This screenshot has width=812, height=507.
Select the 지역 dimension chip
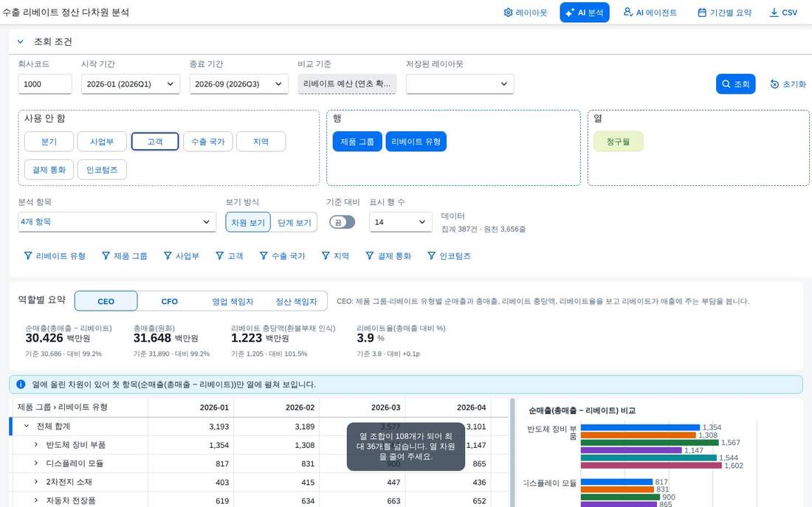261,142
